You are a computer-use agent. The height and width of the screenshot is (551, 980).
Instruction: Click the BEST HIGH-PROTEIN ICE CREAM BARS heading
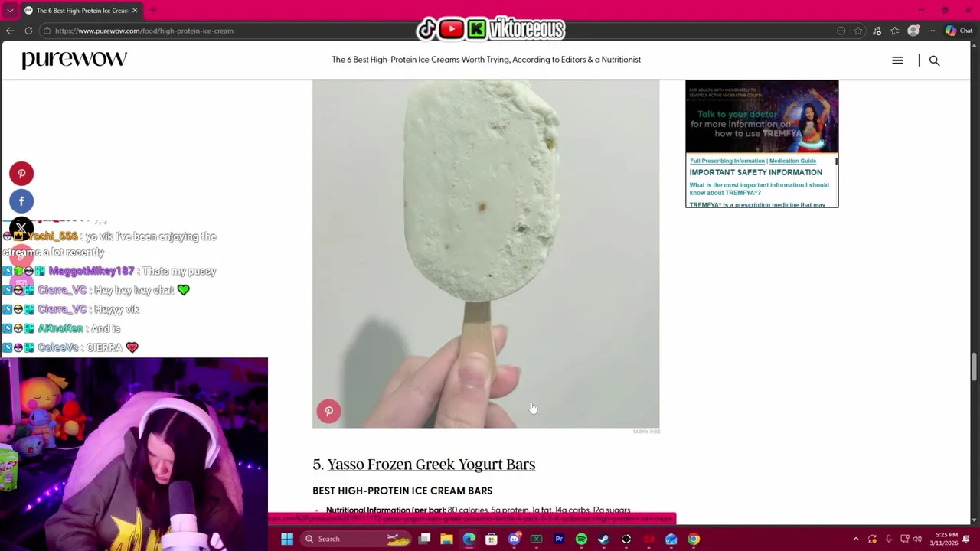tap(402, 491)
